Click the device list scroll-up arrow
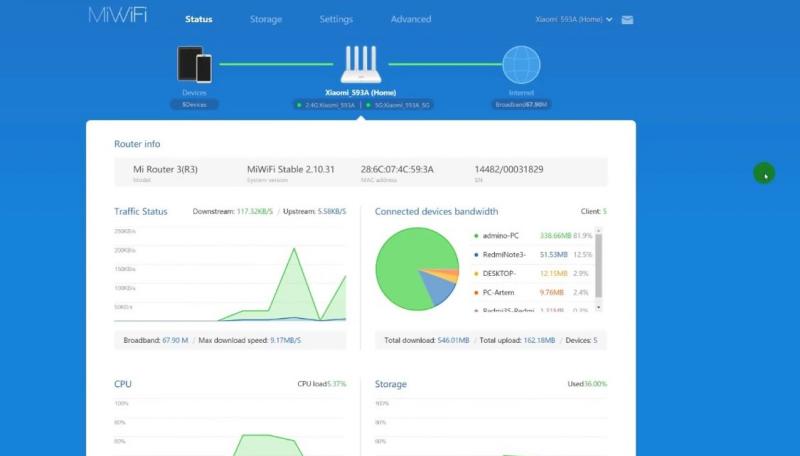The height and width of the screenshot is (456, 800). [598, 231]
